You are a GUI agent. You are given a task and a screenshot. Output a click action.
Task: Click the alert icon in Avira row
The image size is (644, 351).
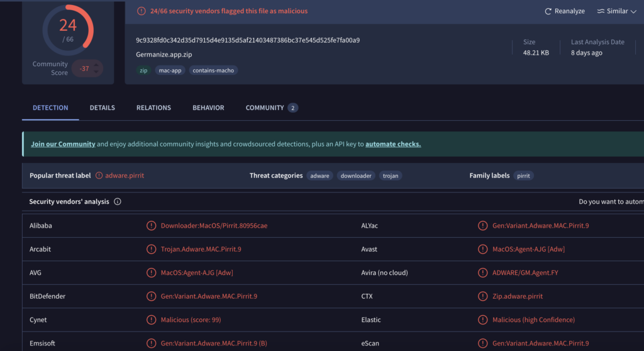[482, 272]
